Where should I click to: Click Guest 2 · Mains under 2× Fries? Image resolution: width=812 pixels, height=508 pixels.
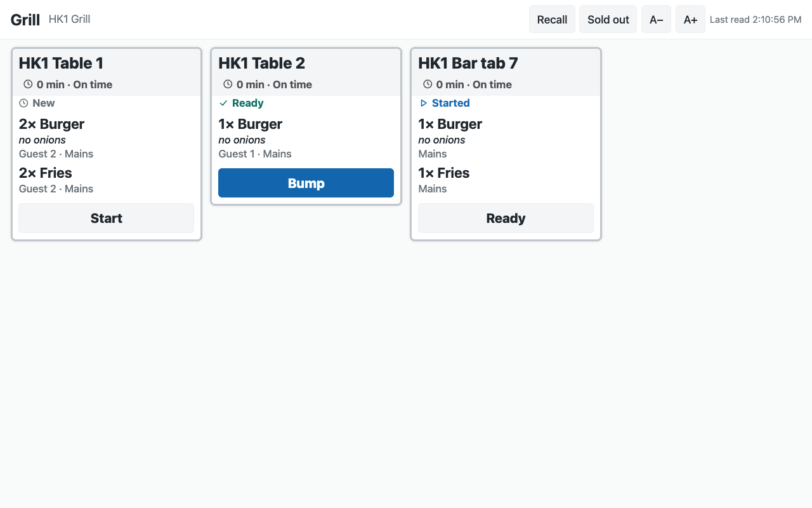click(x=56, y=189)
